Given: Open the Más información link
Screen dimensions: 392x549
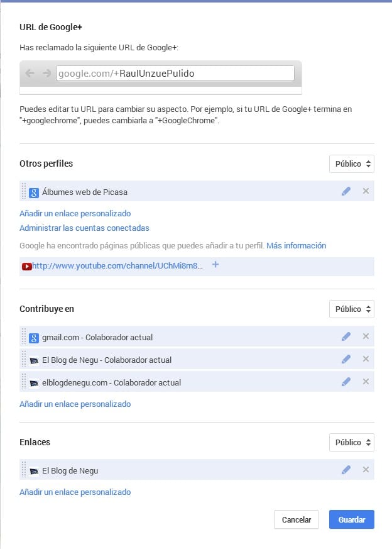Looking at the screenshot, I should click(296, 246).
